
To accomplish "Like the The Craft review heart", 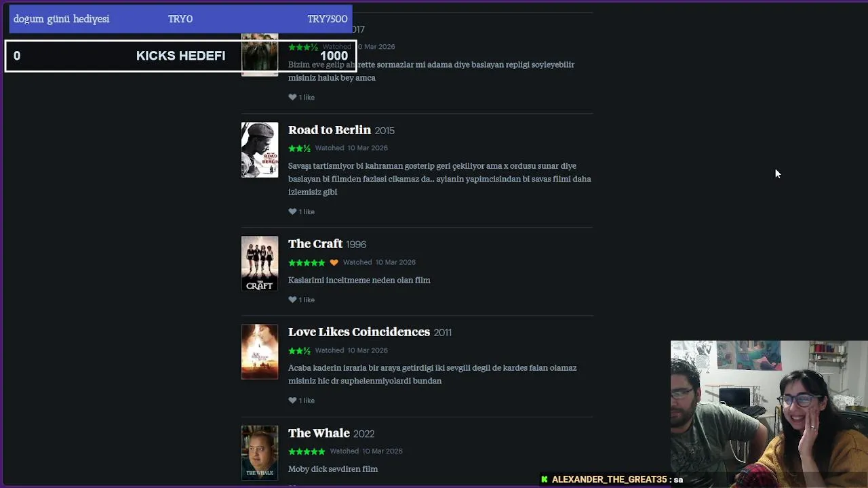I will (292, 300).
